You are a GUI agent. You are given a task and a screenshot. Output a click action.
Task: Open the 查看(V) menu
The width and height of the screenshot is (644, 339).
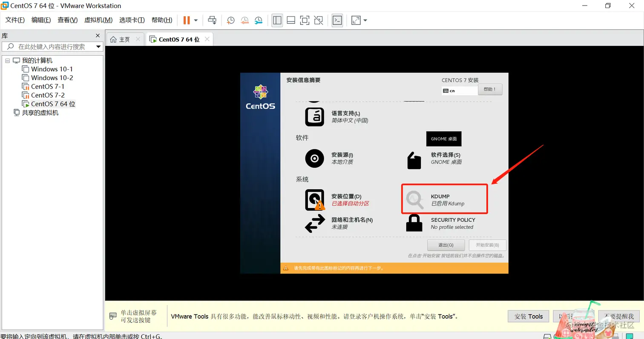coord(68,20)
